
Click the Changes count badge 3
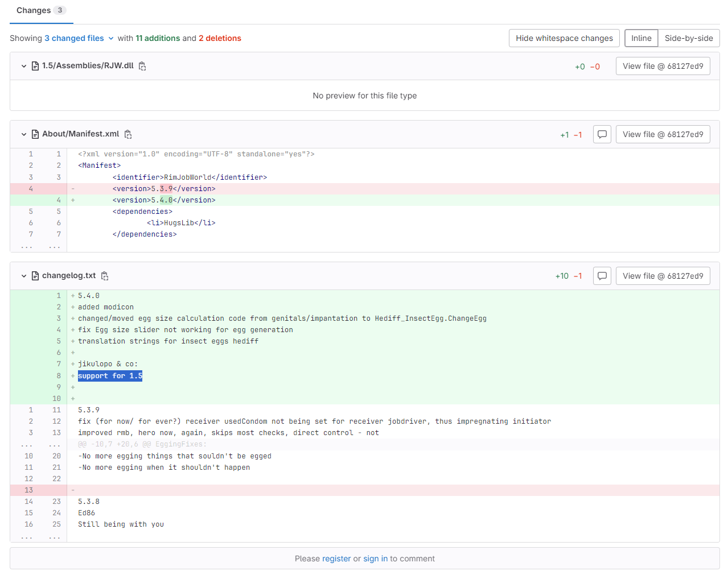pos(60,10)
